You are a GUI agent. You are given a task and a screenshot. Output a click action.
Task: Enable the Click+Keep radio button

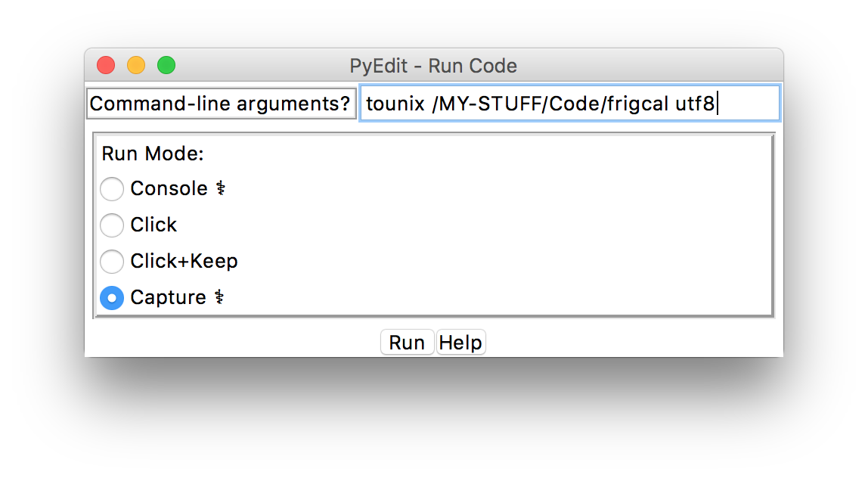pyautogui.click(x=112, y=262)
